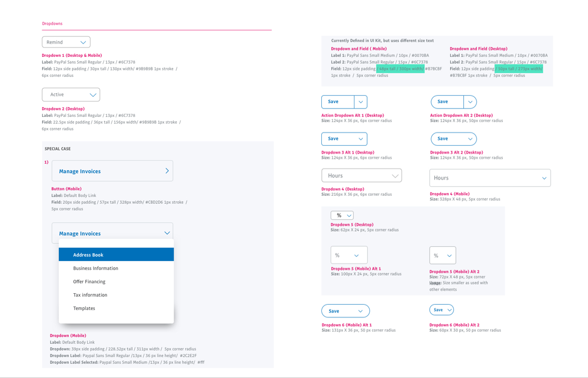
Task: Click chevron in Dropdown 5 Mobile Alt 1
Action: [356, 256]
